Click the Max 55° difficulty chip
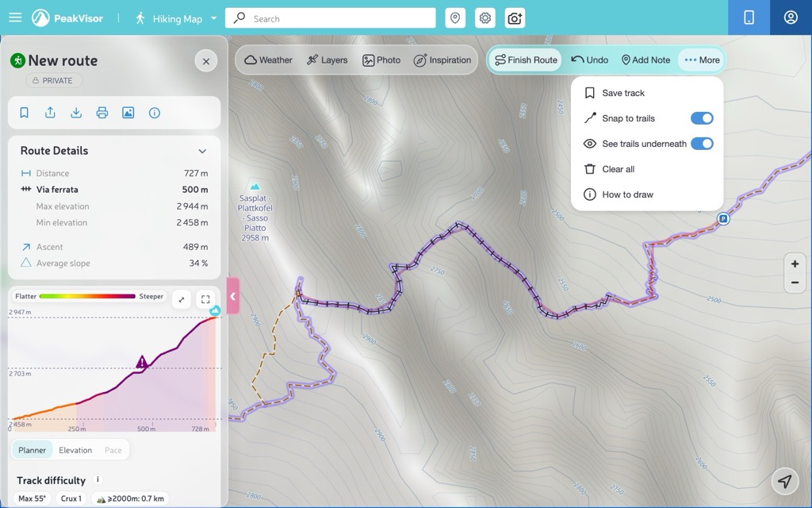The width and height of the screenshot is (812, 508). [x=32, y=498]
